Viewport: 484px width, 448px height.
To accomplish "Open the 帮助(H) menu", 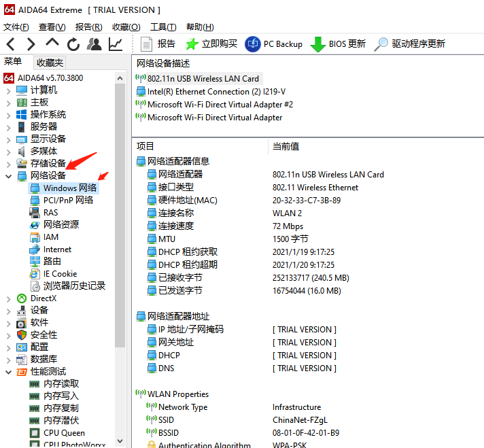I will (x=200, y=27).
